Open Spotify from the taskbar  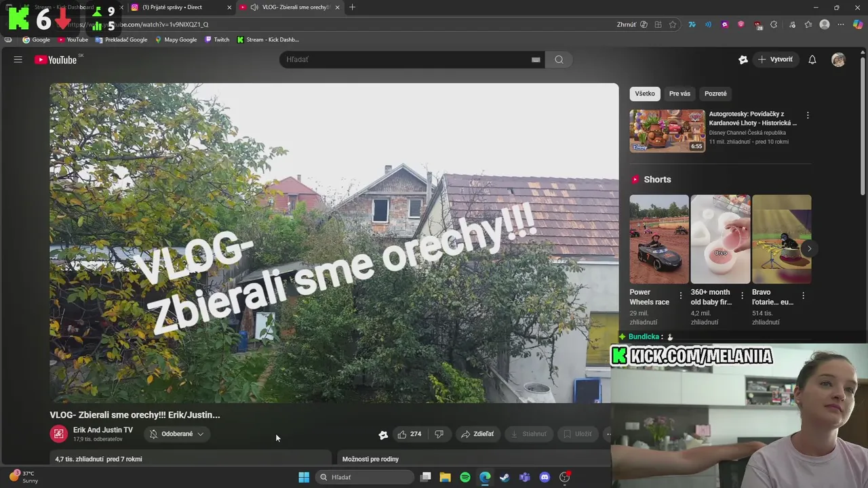point(465,477)
